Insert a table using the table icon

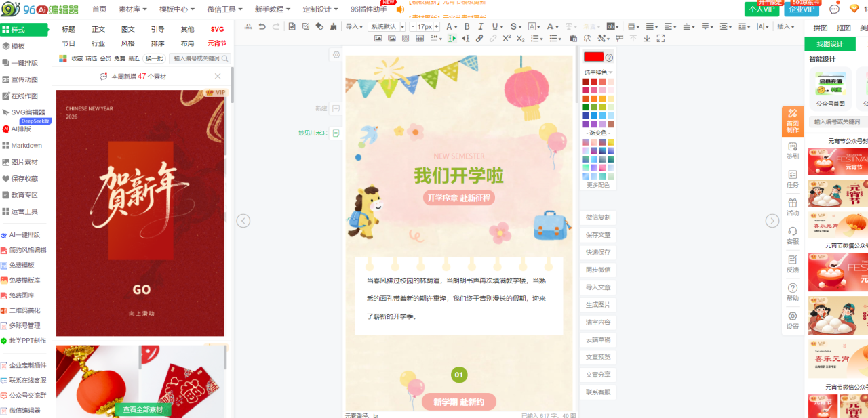(x=420, y=39)
